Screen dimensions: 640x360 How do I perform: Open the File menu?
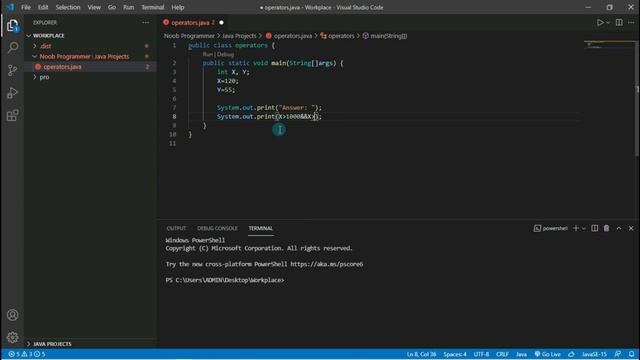[x=26, y=7]
